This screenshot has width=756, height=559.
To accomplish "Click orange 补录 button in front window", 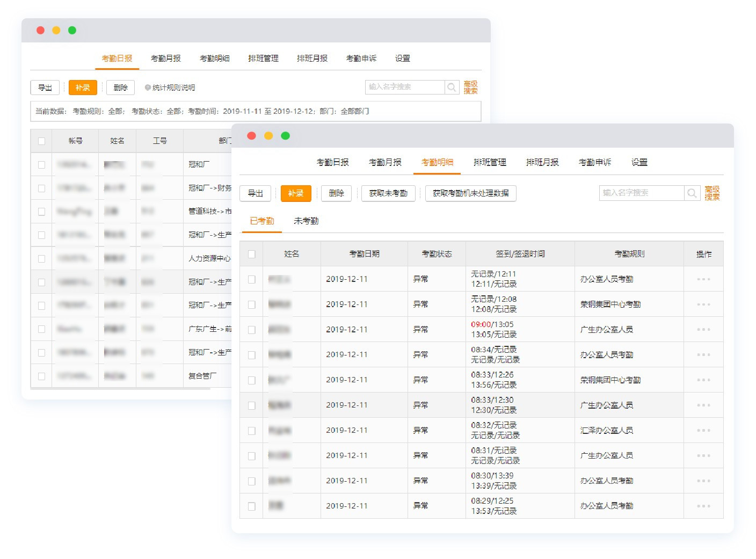I will pyautogui.click(x=296, y=193).
